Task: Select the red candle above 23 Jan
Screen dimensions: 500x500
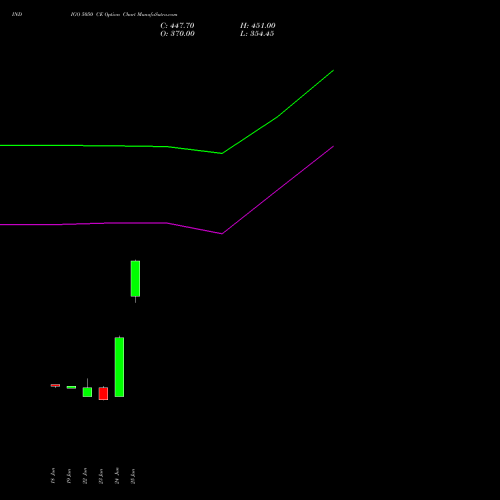Action: pos(103,393)
